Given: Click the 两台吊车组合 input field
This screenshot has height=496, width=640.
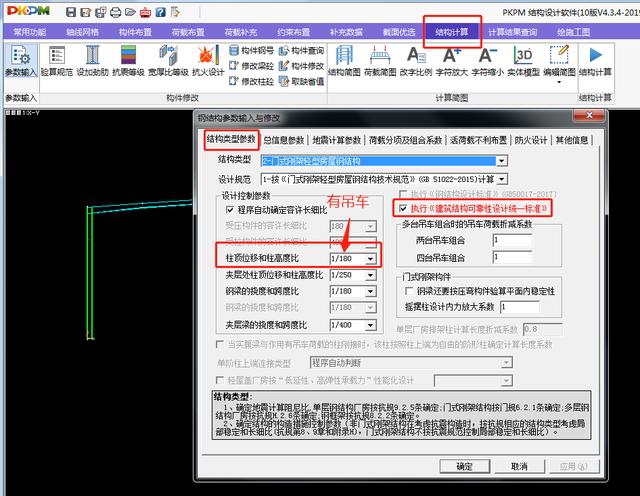Looking at the screenshot, I should [x=512, y=240].
